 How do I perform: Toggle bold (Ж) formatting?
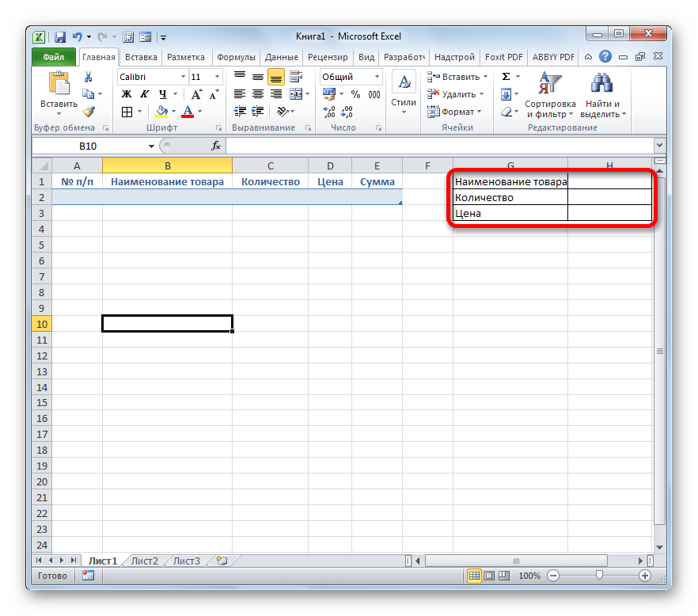pyautogui.click(x=127, y=94)
